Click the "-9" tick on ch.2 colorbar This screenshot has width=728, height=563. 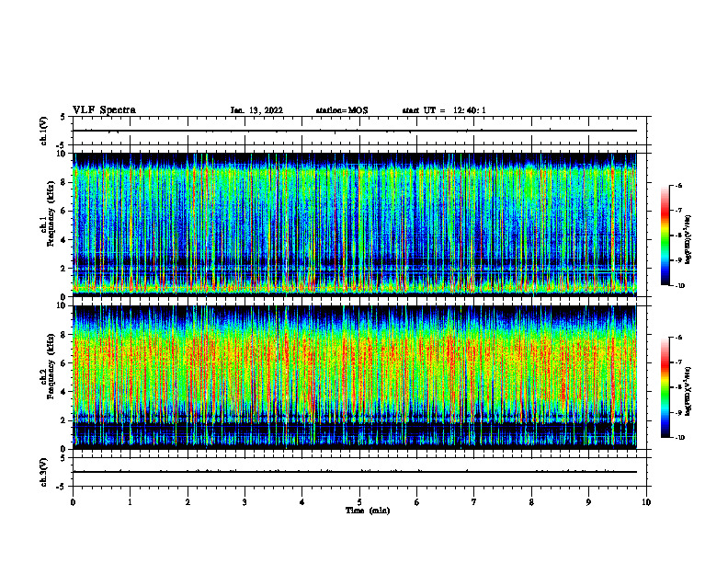click(678, 412)
